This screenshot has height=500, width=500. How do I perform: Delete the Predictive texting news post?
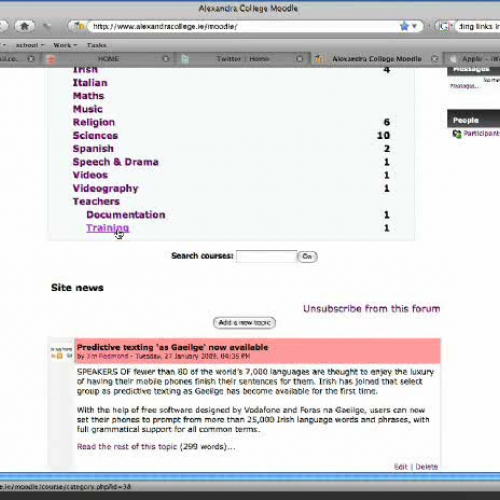click(427, 467)
